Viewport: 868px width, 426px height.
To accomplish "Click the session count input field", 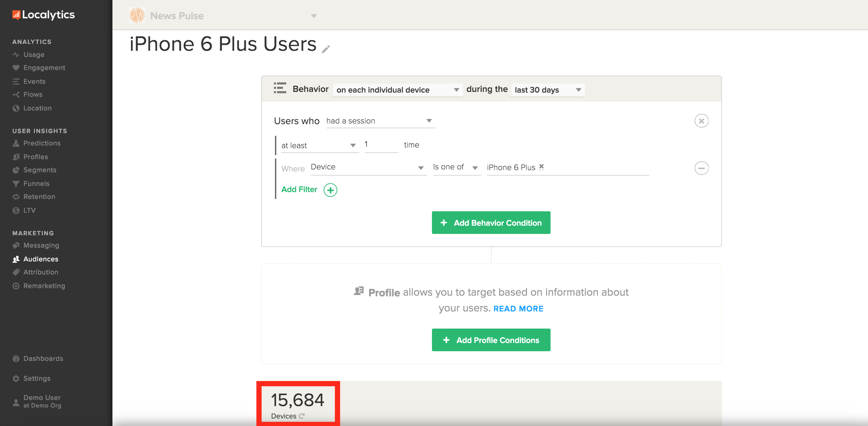I will (381, 145).
